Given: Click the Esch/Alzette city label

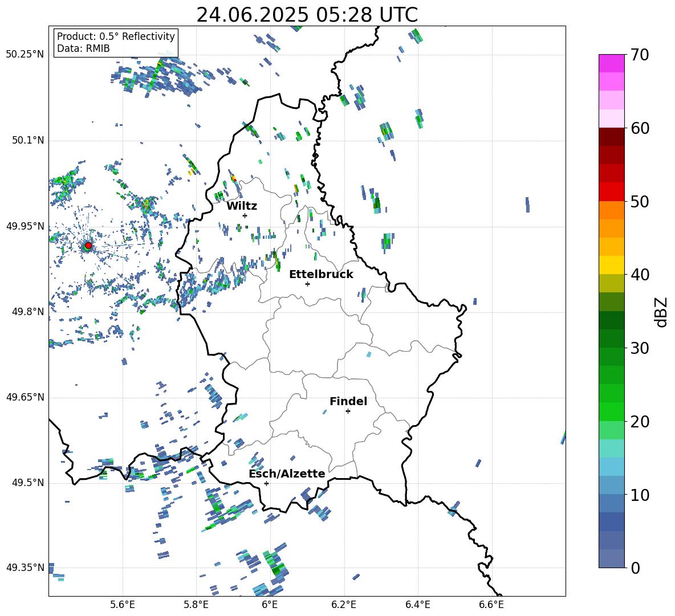Looking at the screenshot, I should 287,474.
